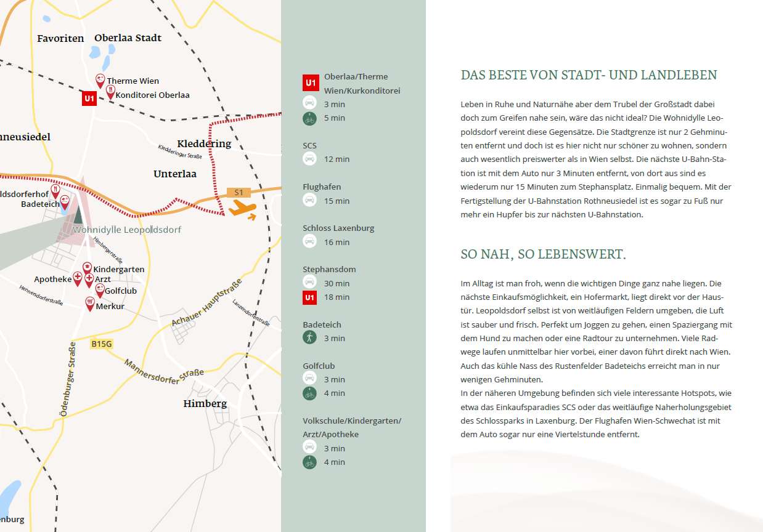Screen dimensions: 763x532
Task: Select the Leopoldsdorferhof restaurant pin
Action: [x=55, y=191]
